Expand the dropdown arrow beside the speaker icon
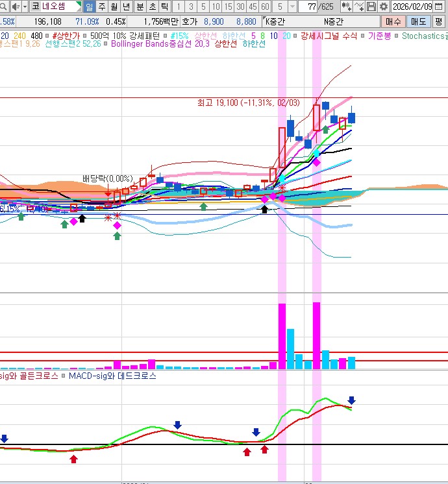The height and width of the screenshot is (484, 448). 25,6
